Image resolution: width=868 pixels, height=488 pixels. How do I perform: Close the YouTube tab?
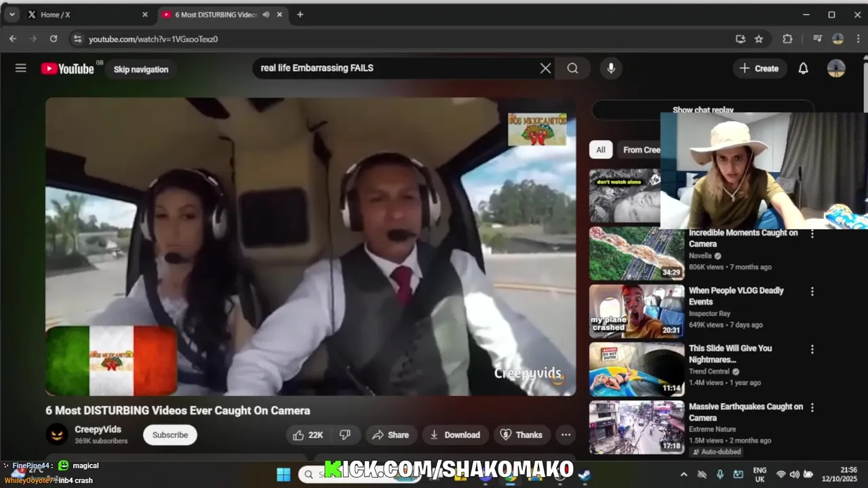279,14
